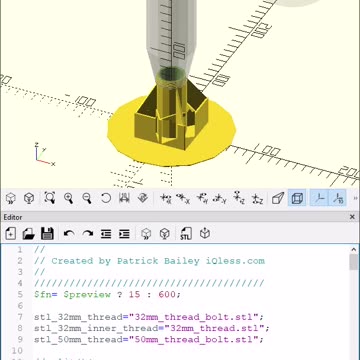Toggle orthogonal projection view
360x360 pixels.
297,199
